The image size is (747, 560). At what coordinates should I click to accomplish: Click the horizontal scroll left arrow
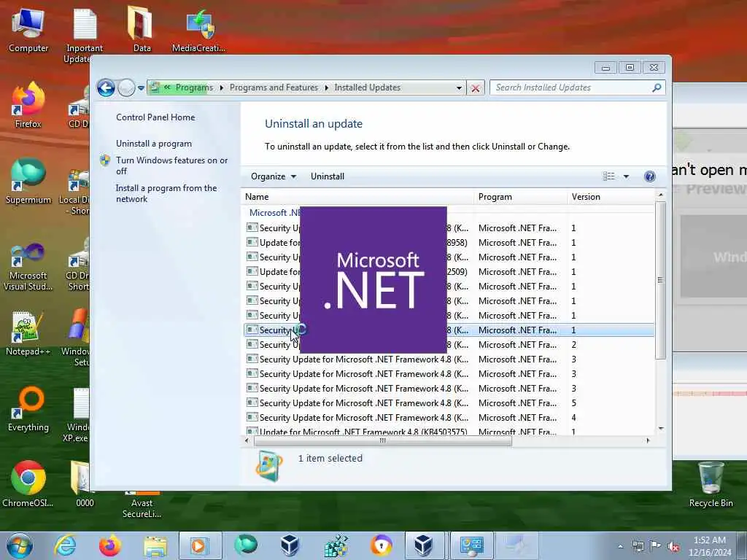tap(247, 441)
